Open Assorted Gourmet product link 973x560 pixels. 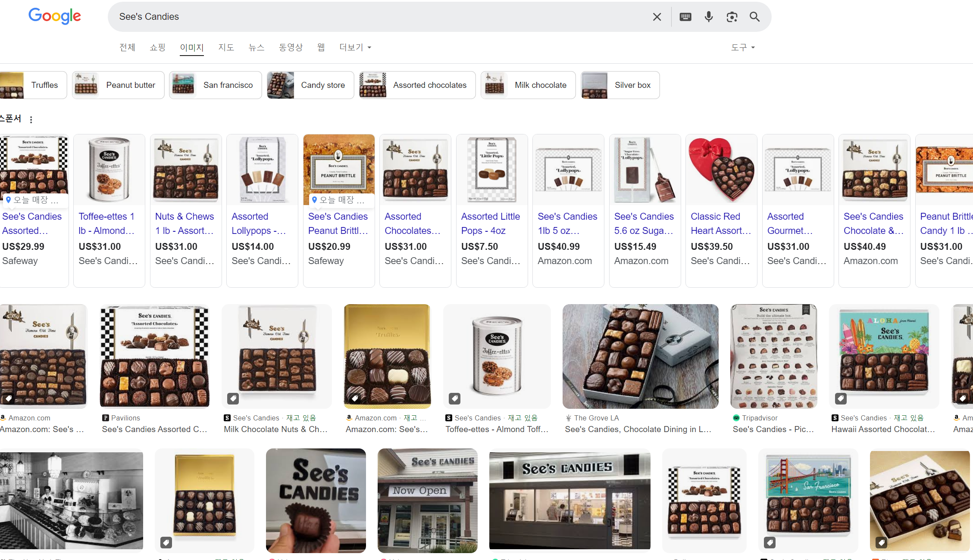coord(790,224)
